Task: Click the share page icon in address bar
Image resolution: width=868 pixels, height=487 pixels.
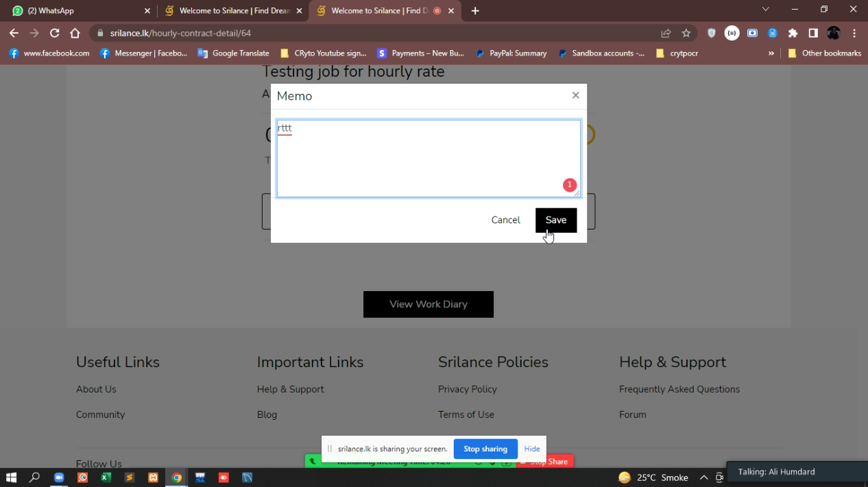Action: pyautogui.click(x=666, y=33)
